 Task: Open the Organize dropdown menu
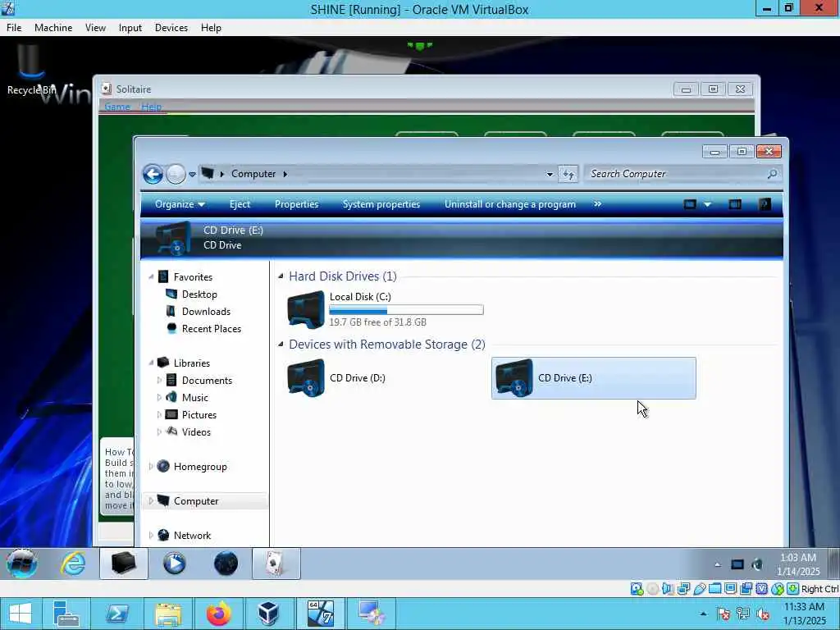click(x=180, y=204)
